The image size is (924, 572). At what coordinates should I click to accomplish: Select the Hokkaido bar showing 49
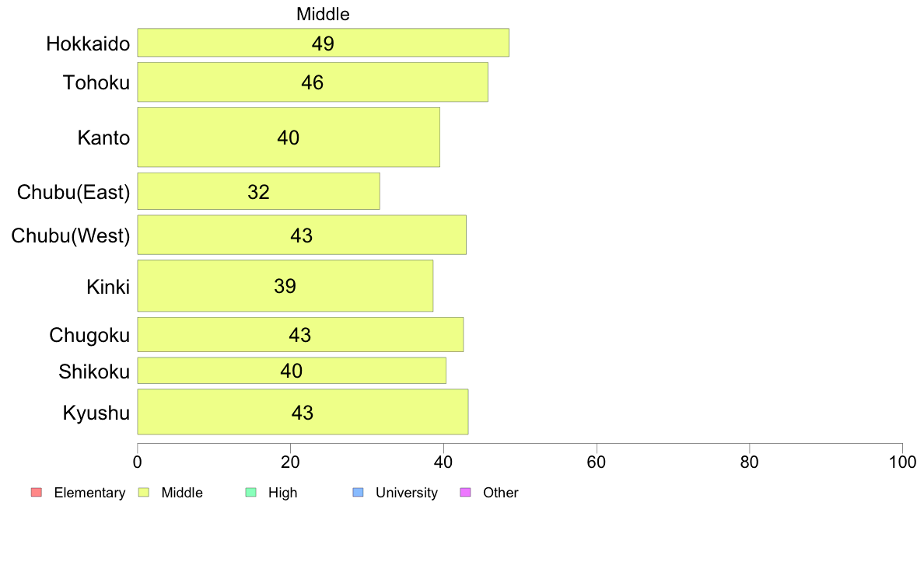click(x=323, y=43)
